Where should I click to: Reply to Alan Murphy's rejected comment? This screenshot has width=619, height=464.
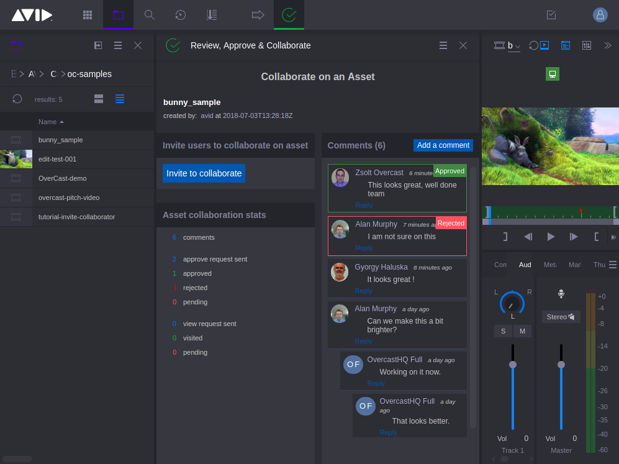click(364, 248)
